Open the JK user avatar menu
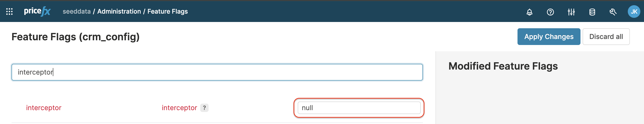 coord(634,12)
